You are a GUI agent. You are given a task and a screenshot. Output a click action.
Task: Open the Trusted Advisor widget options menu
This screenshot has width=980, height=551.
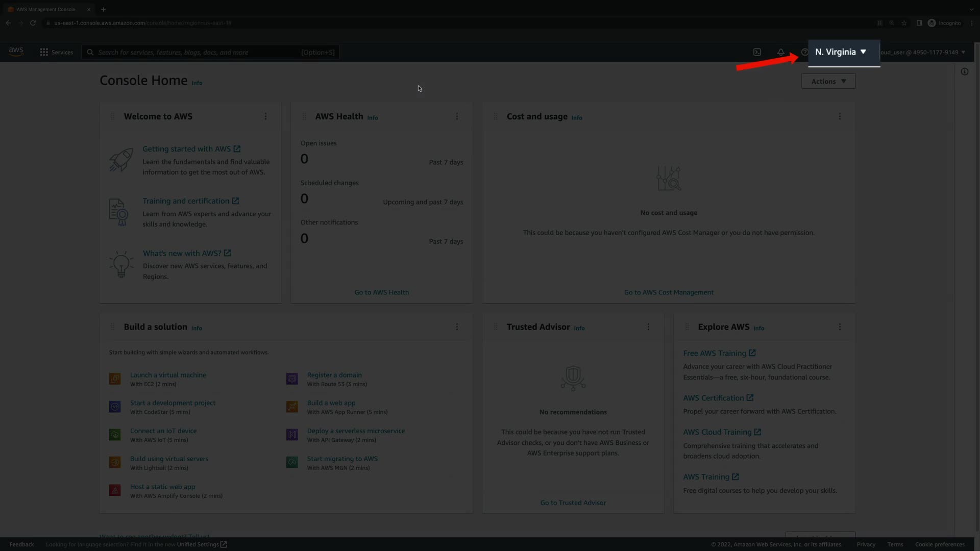click(648, 327)
